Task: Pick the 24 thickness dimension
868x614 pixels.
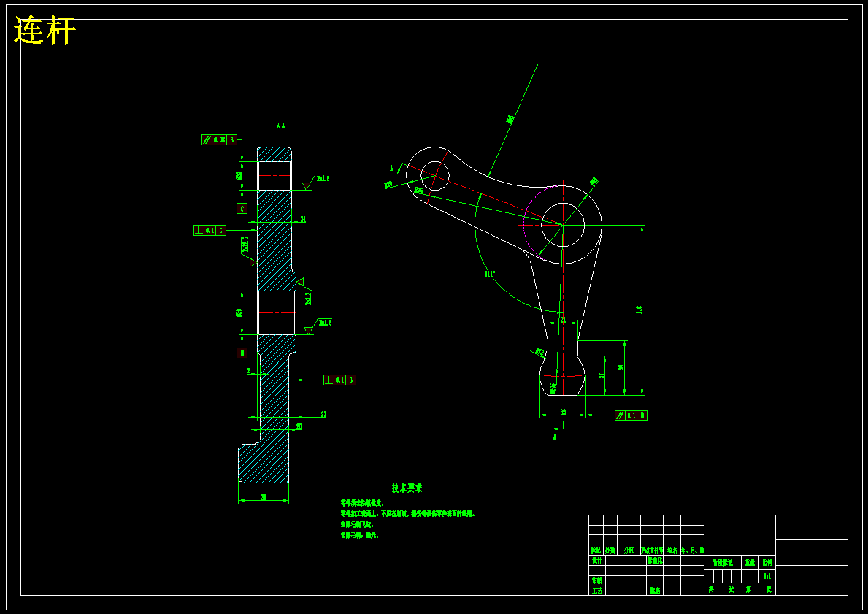Action: pyautogui.click(x=303, y=219)
